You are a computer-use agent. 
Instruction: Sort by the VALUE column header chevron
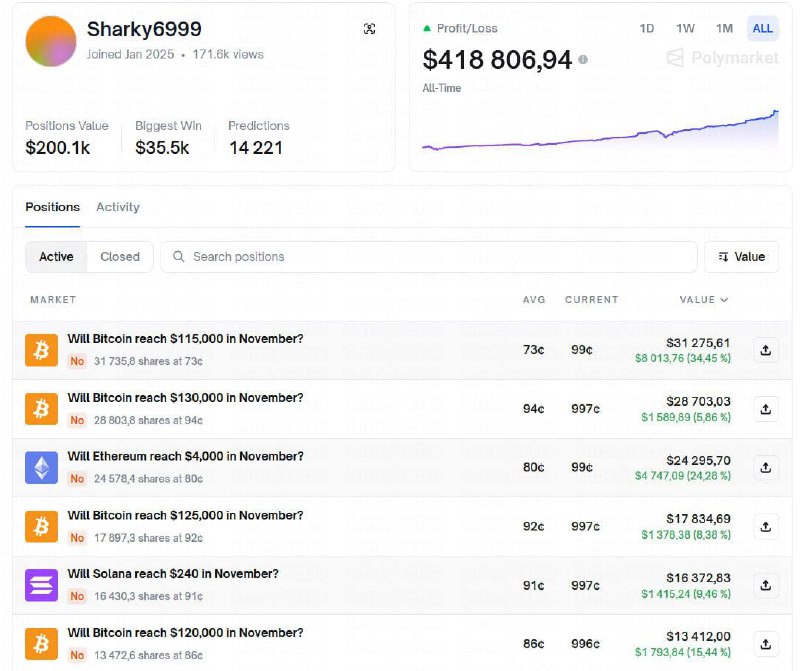[x=724, y=300]
